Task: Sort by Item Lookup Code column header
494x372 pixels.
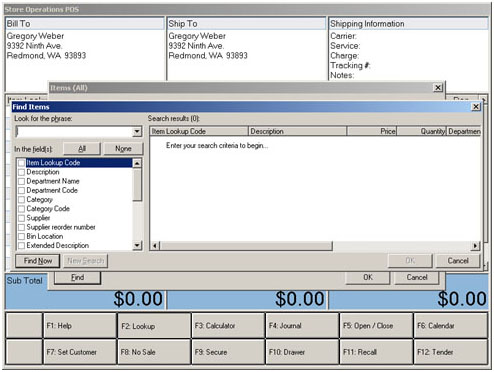Action: point(199,131)
